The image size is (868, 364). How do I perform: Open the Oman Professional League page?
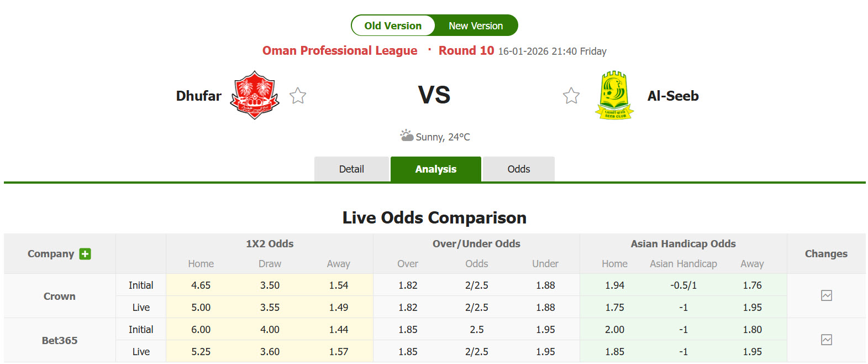(339, 50)
